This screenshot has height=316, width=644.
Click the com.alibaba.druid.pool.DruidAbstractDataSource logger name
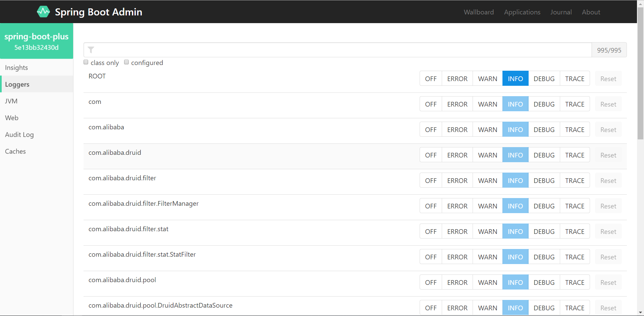[x=160, y=305]
